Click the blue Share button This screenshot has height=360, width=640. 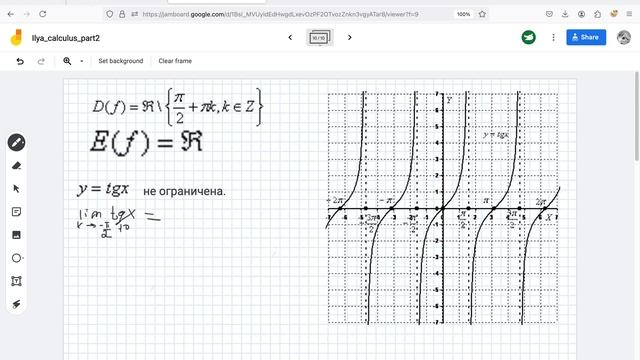coord(586,37)
